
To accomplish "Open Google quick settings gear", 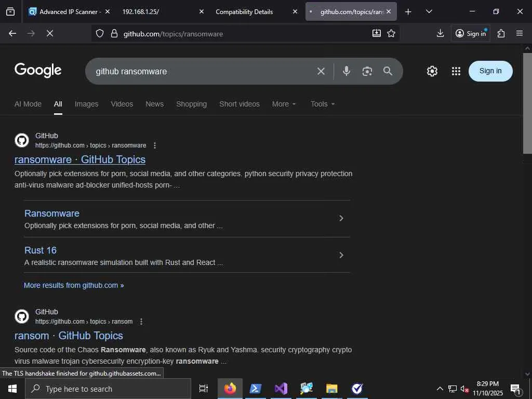I will tap(432, 71).
